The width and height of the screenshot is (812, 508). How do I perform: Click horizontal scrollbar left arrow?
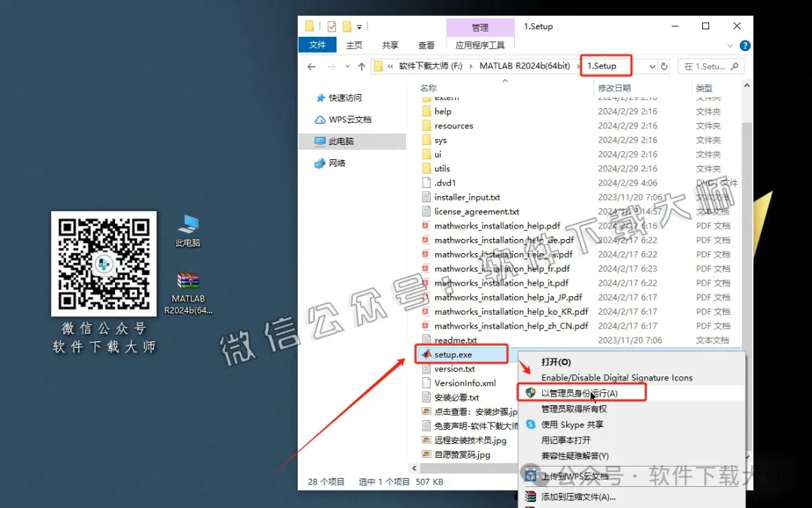[414, 468]
